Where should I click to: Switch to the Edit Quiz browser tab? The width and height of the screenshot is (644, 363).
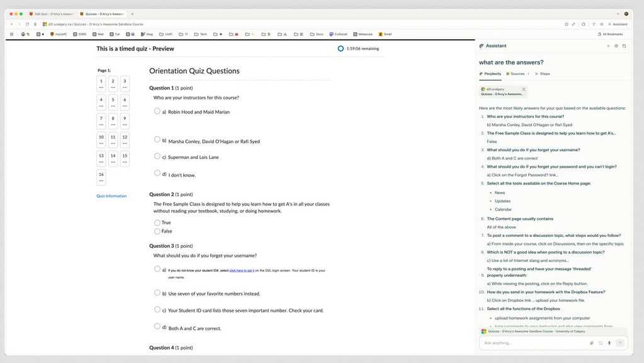52,14
